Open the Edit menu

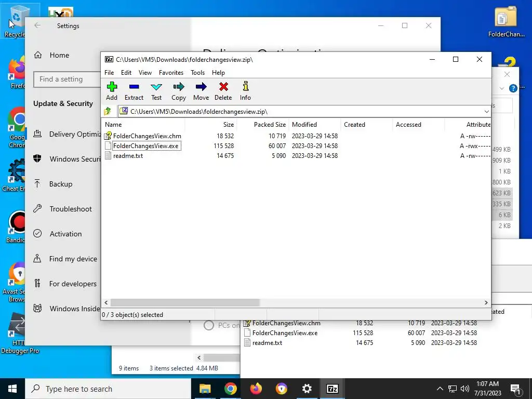(126, 73)
